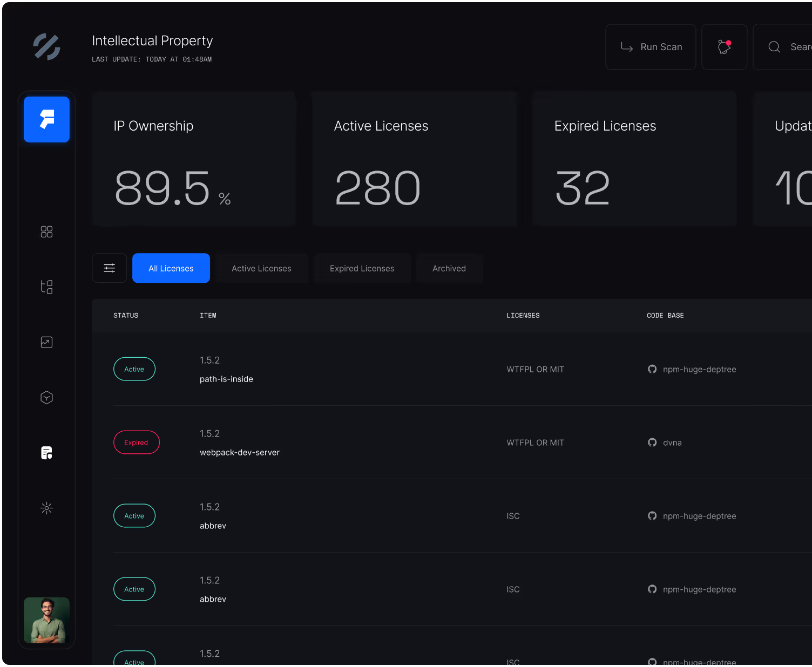The width and height of the screenshot is (812, 667).
Task: Click the Run Scan button
Action: pyautogui.click(x=651, y=47)
